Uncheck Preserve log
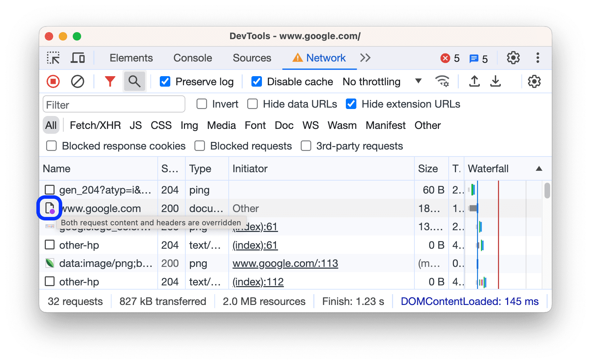The width and height of the screenshot is (591, 364). coord(165,81)
